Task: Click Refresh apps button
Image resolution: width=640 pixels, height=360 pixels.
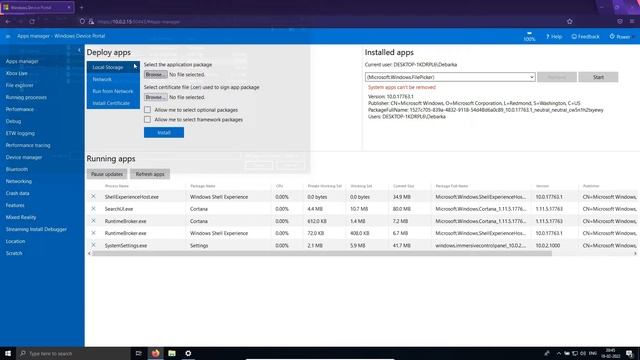Action: [150, 174]
